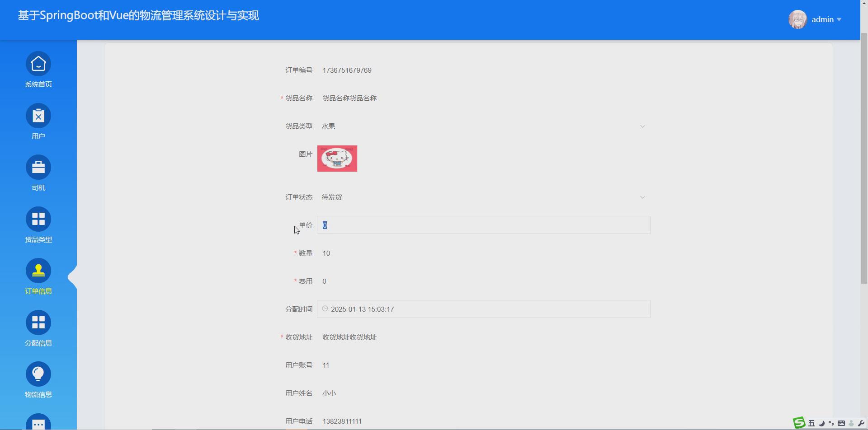The image size is (868, 430).
Task: Select the 用户 user management icon
Action: tap(38, 116)
